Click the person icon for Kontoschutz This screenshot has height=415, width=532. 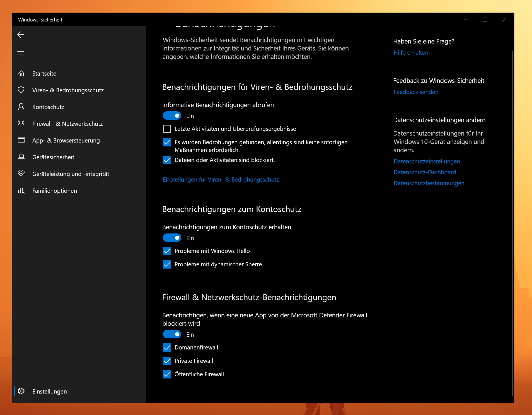click(21, 107)
